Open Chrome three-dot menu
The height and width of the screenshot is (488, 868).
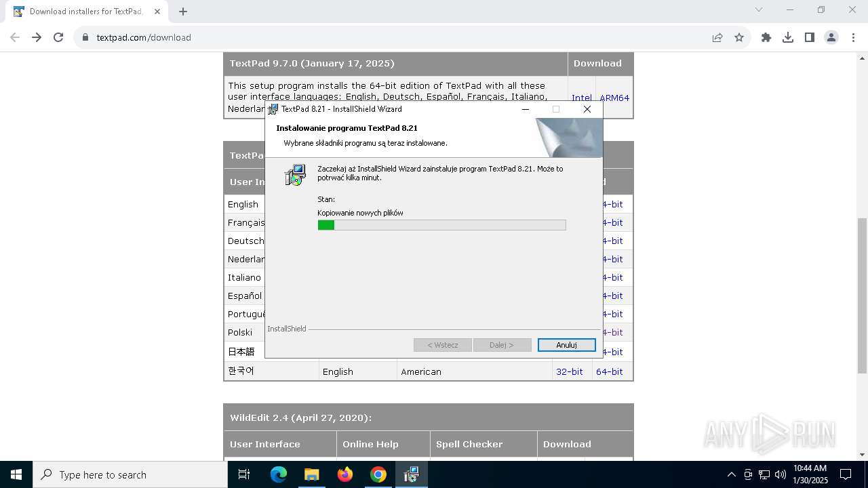[853, 37]
